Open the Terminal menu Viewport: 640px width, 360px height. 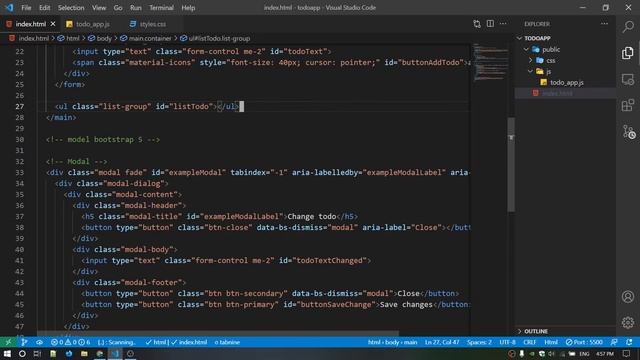pyautogui.click(x=161, y=8)
